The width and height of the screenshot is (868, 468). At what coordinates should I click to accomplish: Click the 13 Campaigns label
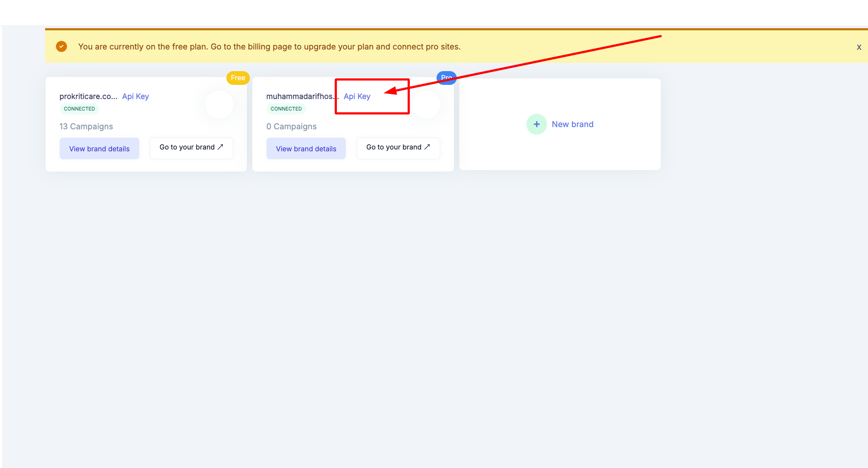click(86, 126)
